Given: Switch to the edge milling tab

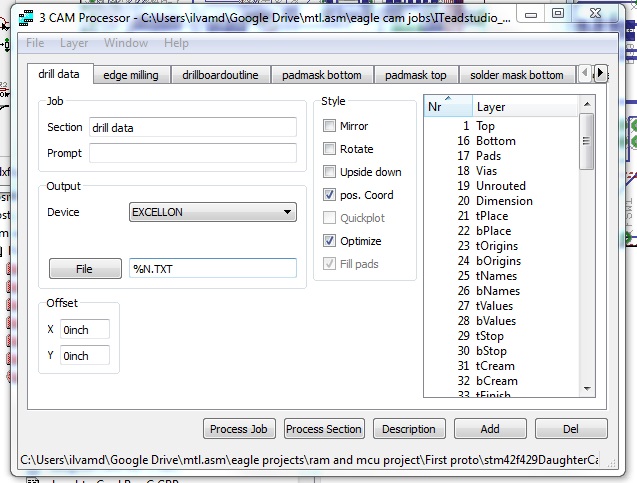Looking at the screenshot, I should pos(132,75).
